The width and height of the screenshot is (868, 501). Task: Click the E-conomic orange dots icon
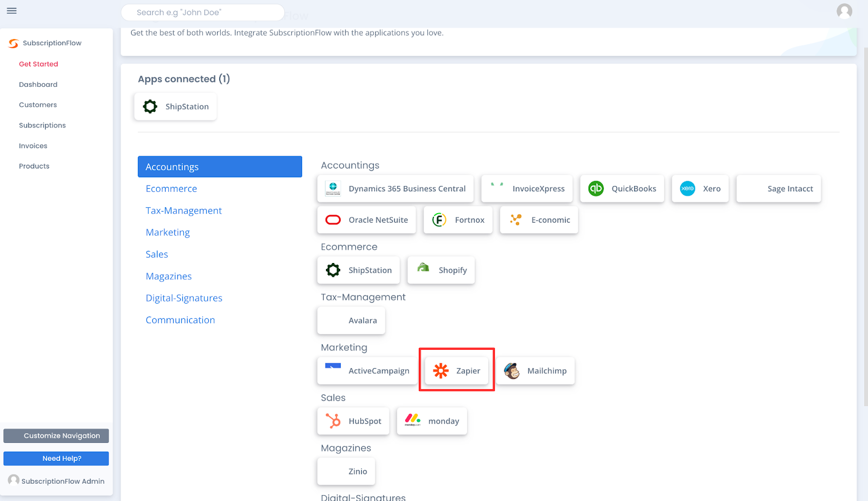[516, 220]
